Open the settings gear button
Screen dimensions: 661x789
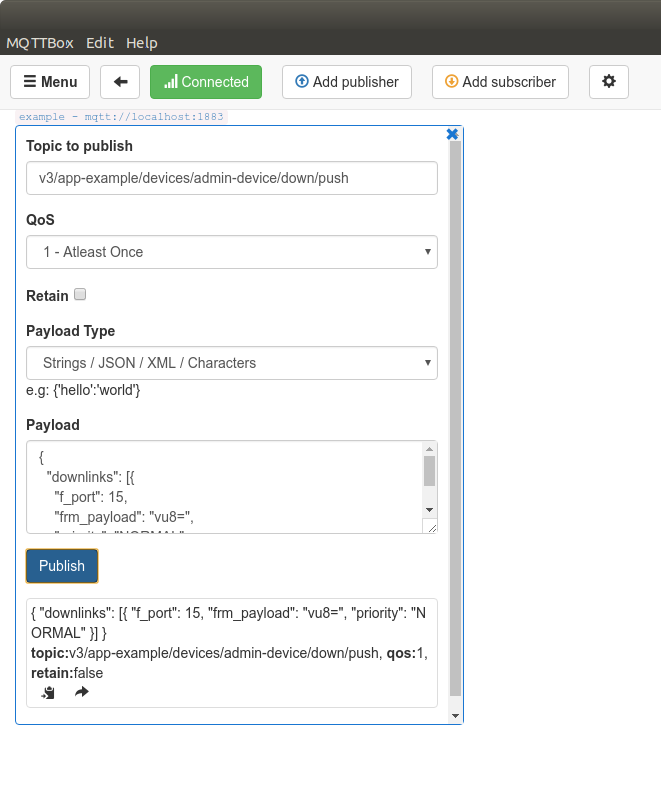[x=608, y=82]
